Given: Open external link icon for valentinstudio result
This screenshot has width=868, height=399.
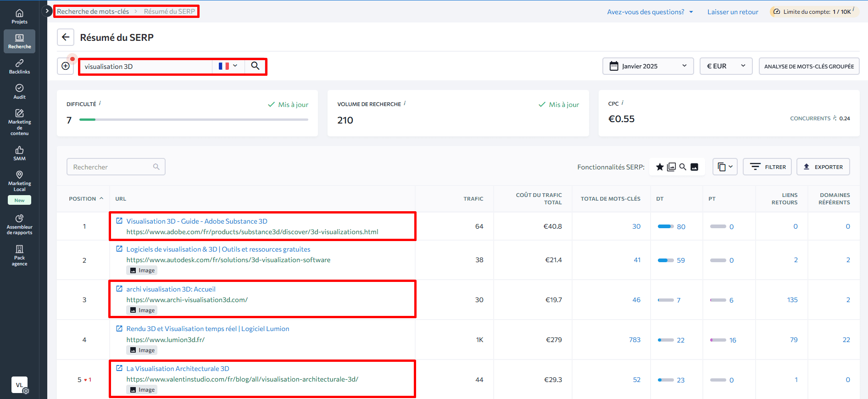Looking at the screenshot, I should [119, 368].
